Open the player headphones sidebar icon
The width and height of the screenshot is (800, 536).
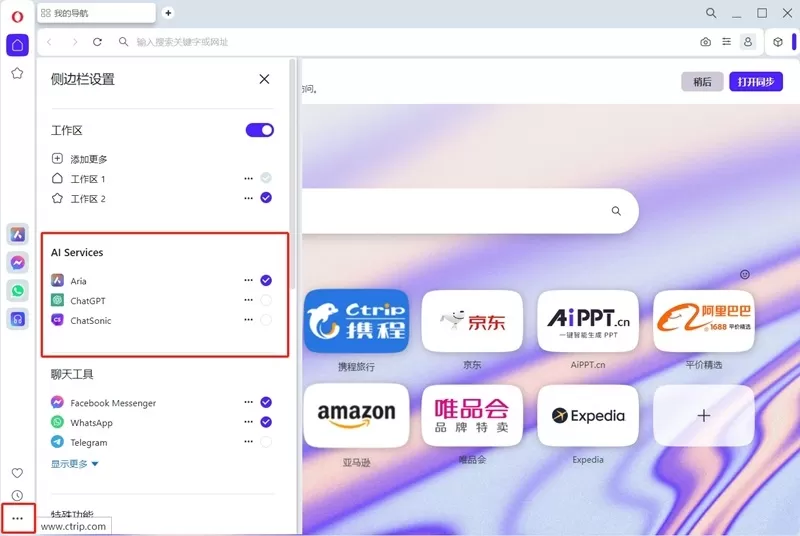17,319
